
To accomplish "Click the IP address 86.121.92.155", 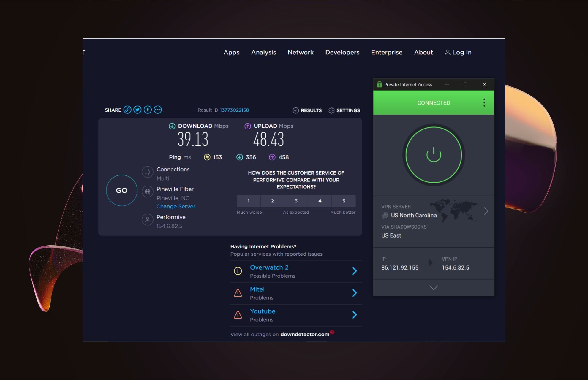I will point(400,268).
